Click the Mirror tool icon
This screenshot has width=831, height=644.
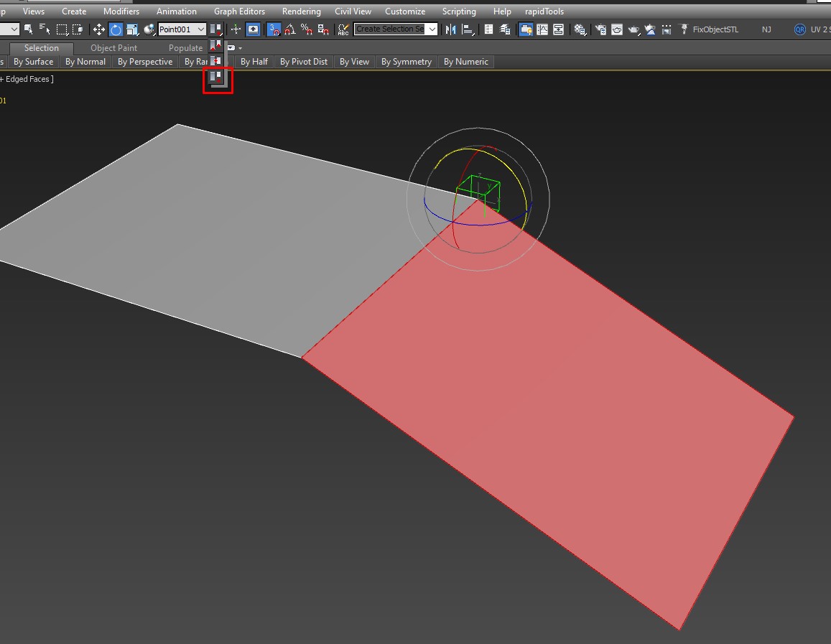(451, 29)
